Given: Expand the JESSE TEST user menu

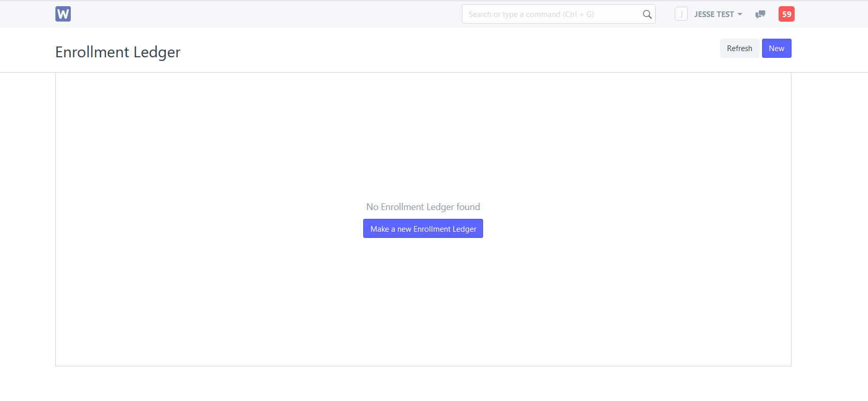Looking at the screenshot, I should click(x=718, y=14).
